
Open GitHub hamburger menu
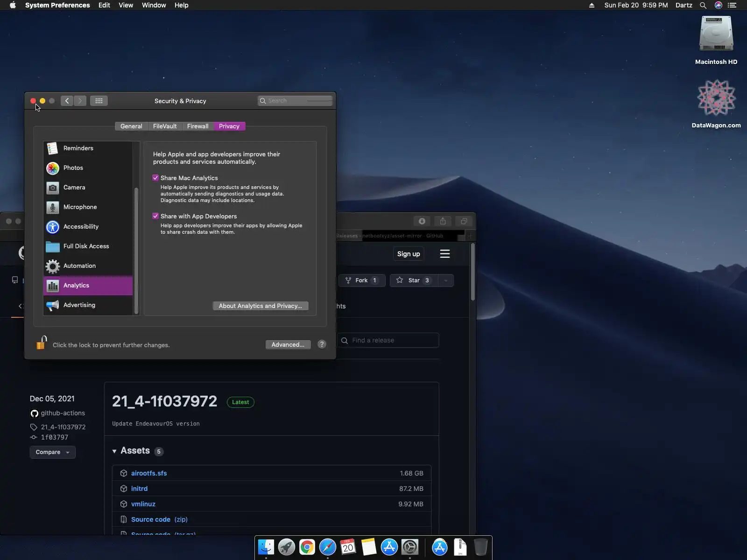445,254
